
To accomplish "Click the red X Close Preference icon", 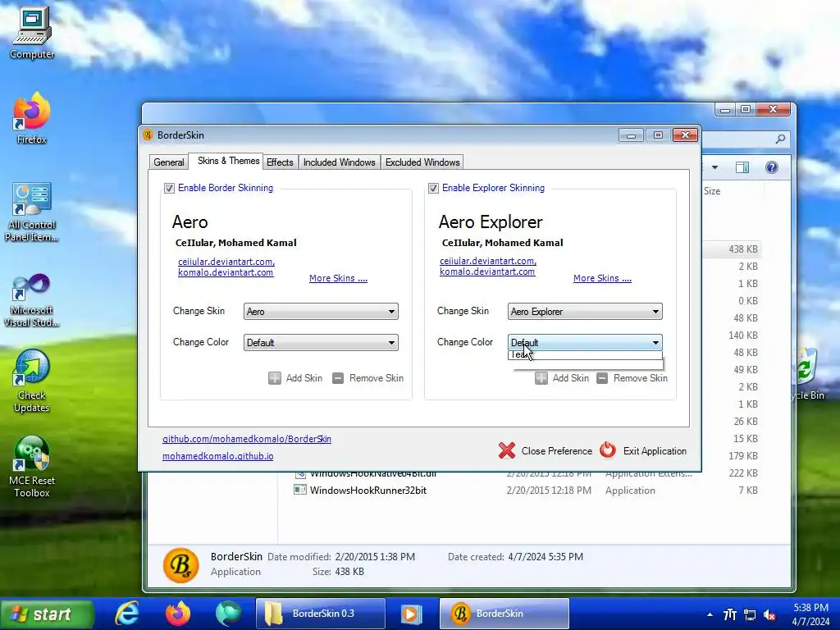I will [507, 450].
